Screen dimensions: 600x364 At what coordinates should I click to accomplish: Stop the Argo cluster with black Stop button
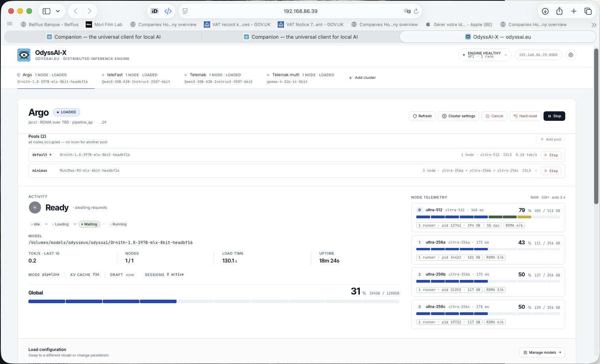554,116
